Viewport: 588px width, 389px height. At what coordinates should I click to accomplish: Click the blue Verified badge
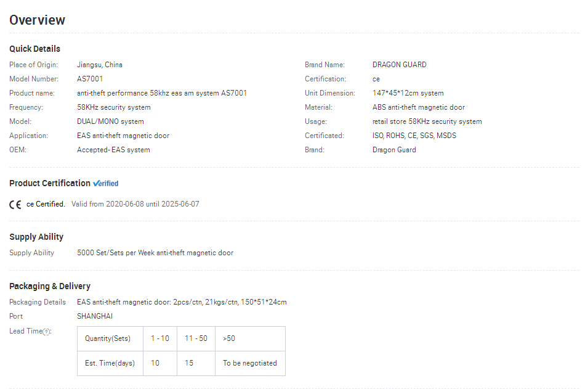pyautogui.click(x=106, y=184)
